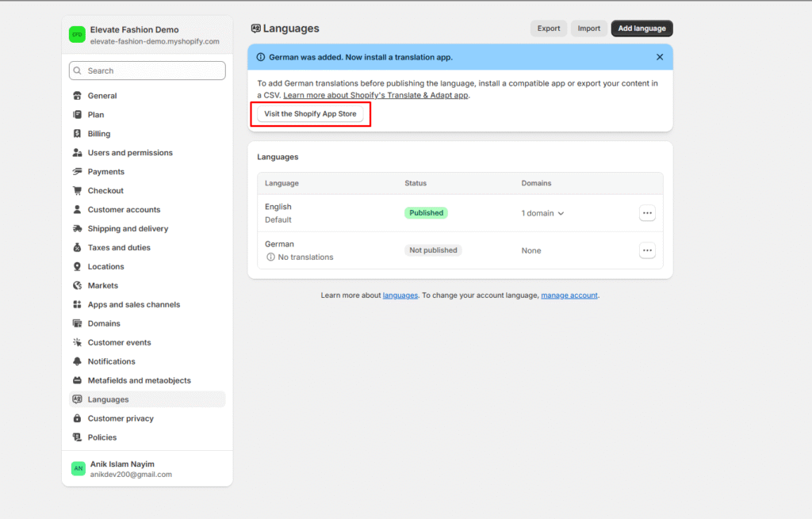Click the None domains value for German
This screenshot has width=812, height=519.
point(530,250)
